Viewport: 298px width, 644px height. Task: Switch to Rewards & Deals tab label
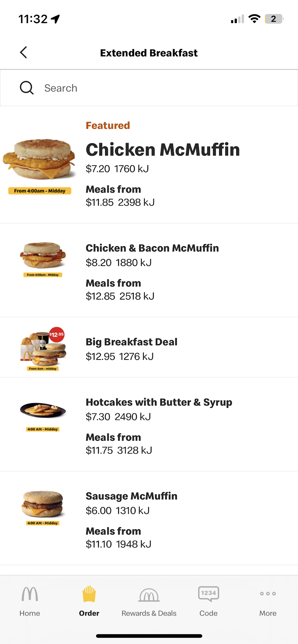pos(149,613)
